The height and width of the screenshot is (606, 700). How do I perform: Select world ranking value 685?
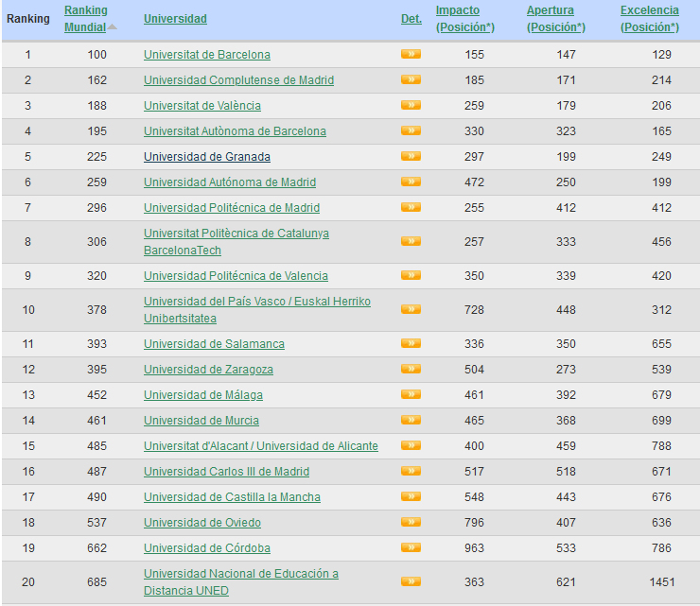click(x=96, y=582)
